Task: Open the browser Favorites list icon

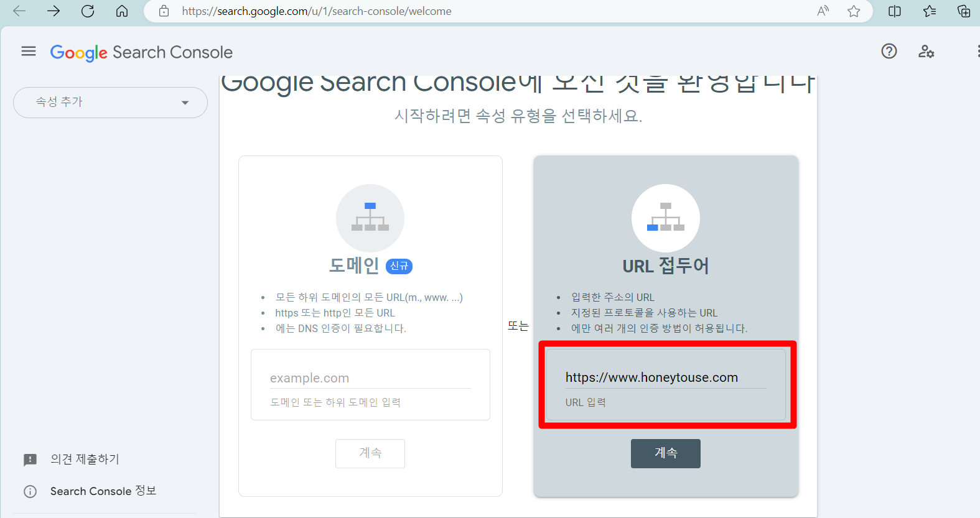Action: coord(930,11)
